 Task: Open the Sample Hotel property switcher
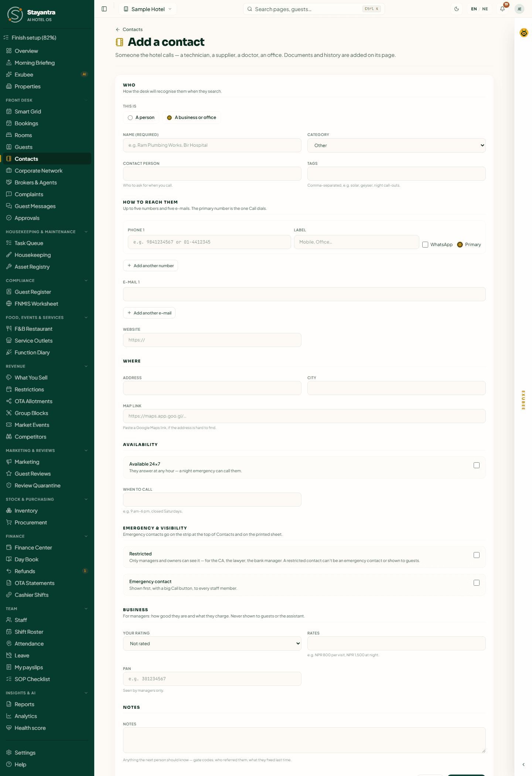click(148, 9)
